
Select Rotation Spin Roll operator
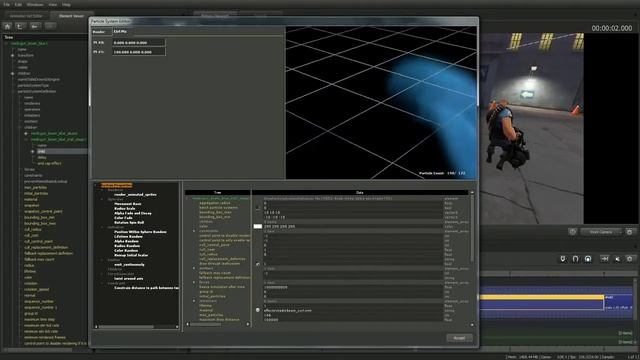pyautogui.click(x=129, y=222)
